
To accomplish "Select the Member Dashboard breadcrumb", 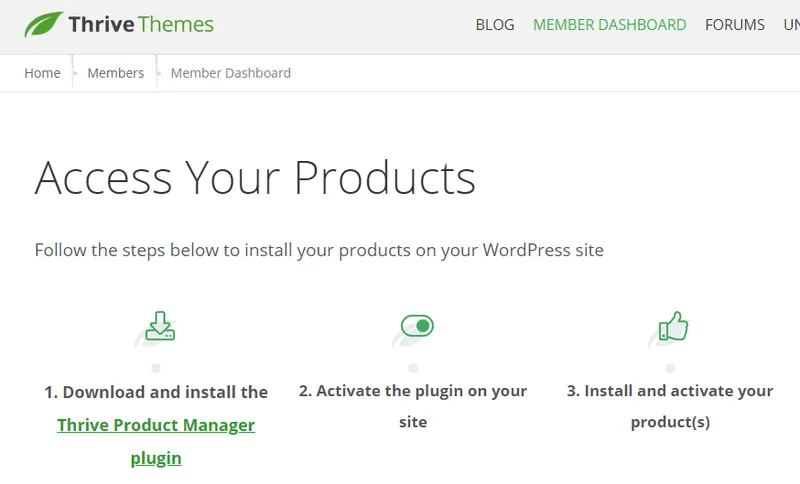I will (x=231, y=73).
